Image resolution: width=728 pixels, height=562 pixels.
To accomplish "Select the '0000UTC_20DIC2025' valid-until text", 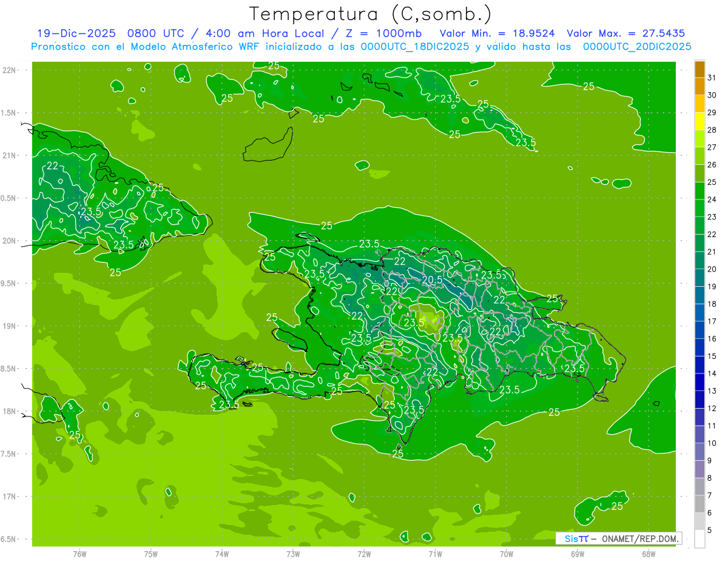I will (637, 47).
